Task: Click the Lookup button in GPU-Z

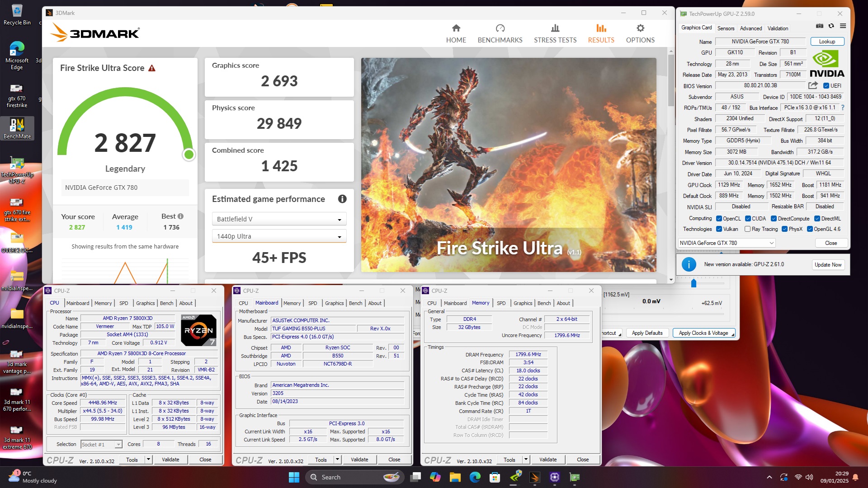Action: pyautogui.click(x=827, y=42)
